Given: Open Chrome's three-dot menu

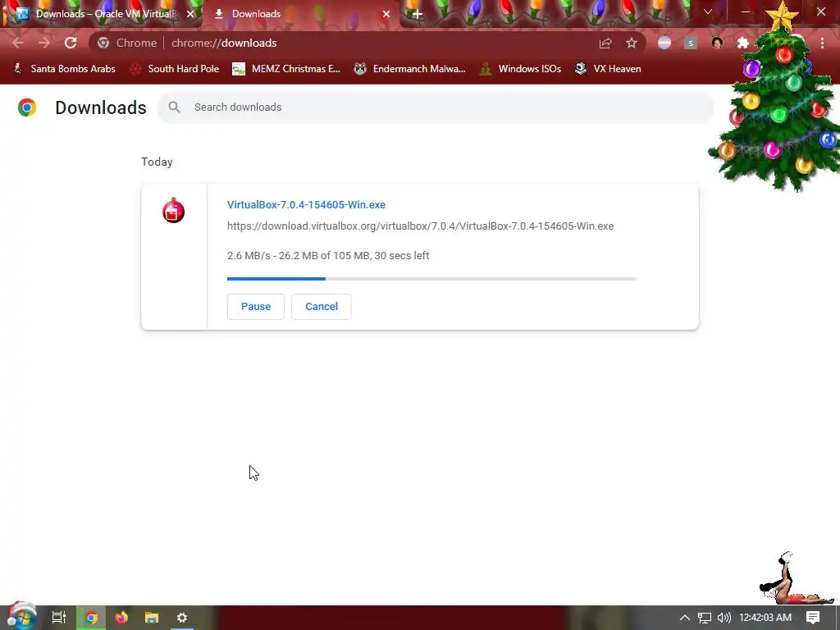Looking at the screenshot, I should [x=822, y=43].
